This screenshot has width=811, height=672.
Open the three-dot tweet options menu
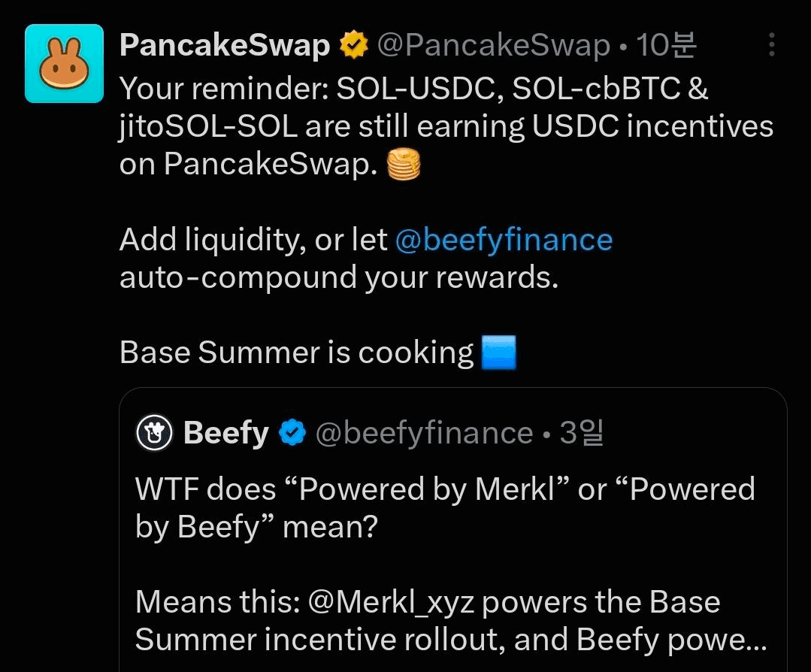coord(771,44)
